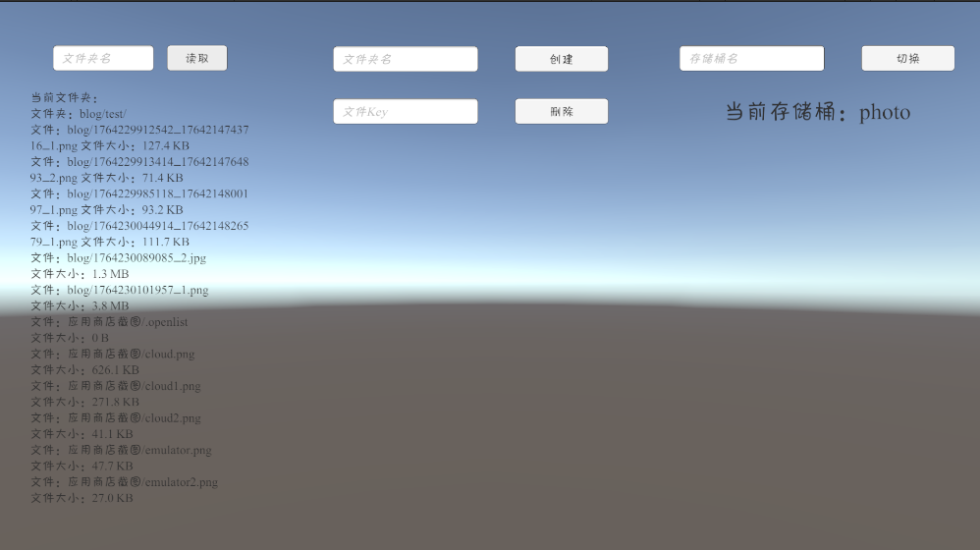Focus the 文件夹名 field beside 创建
The height and width of the screenshot is (550, 980).
pos(405,59)
